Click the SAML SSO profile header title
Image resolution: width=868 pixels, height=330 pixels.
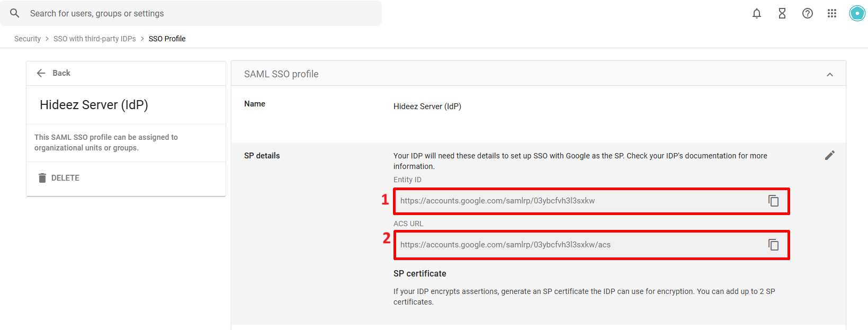click(x=281, y=74)
